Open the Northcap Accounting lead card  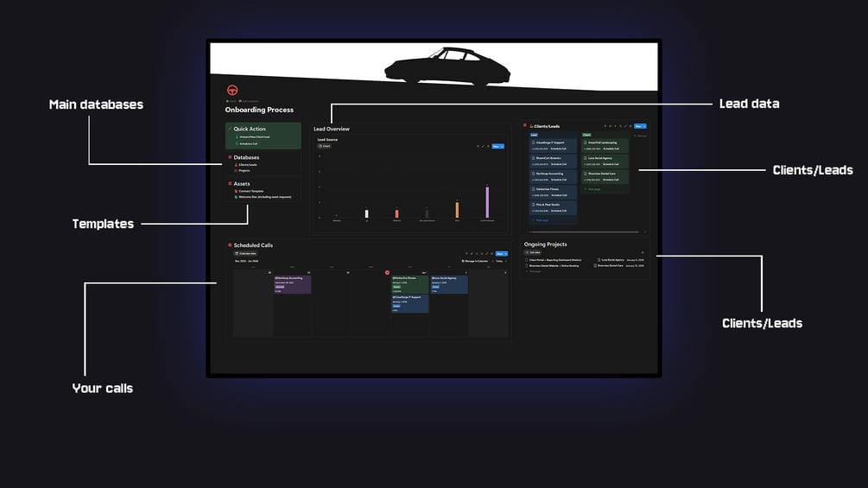click(553, 176)
